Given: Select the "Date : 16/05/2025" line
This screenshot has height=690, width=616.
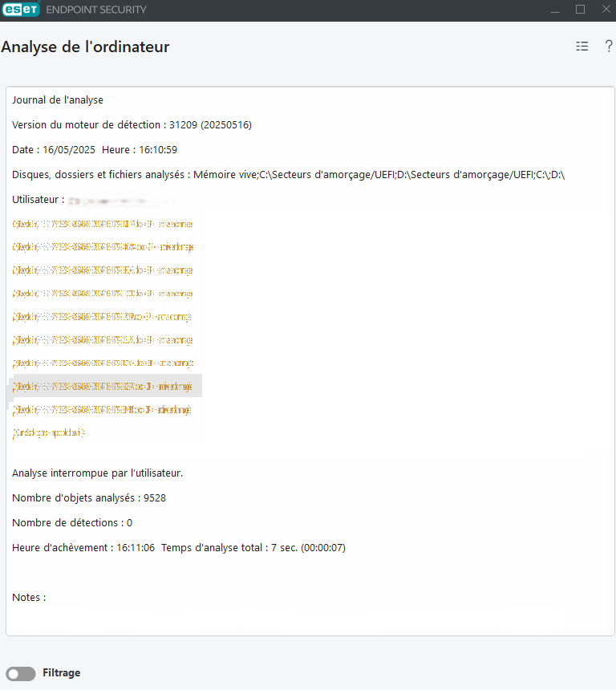Looking at the screenshot, I should coord(95,149).
